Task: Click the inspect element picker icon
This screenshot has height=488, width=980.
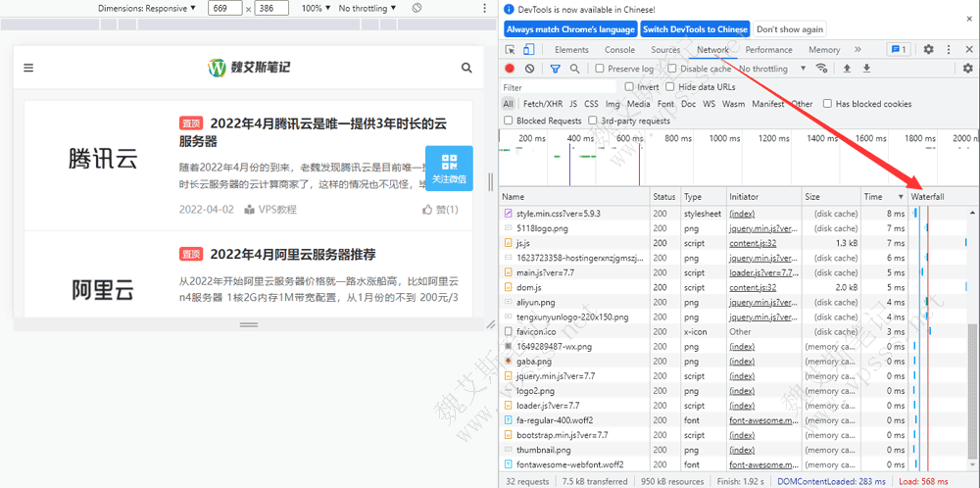Action: pos(510,50)
